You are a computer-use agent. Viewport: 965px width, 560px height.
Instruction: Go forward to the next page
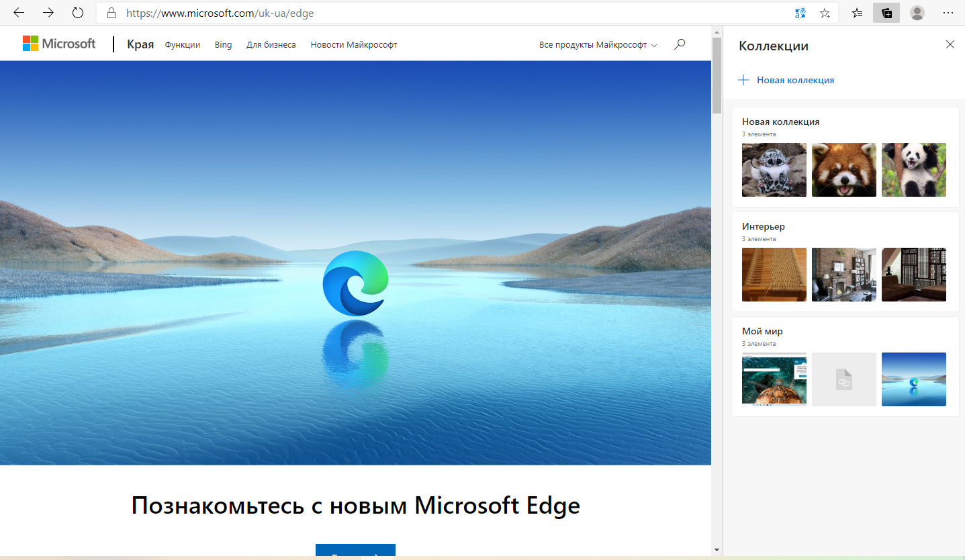(x=48, y=13)
